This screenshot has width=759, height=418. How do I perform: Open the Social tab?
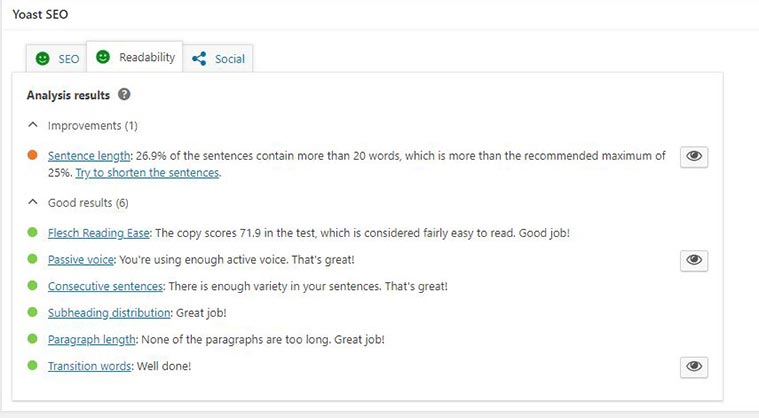[x=220, y=59]
